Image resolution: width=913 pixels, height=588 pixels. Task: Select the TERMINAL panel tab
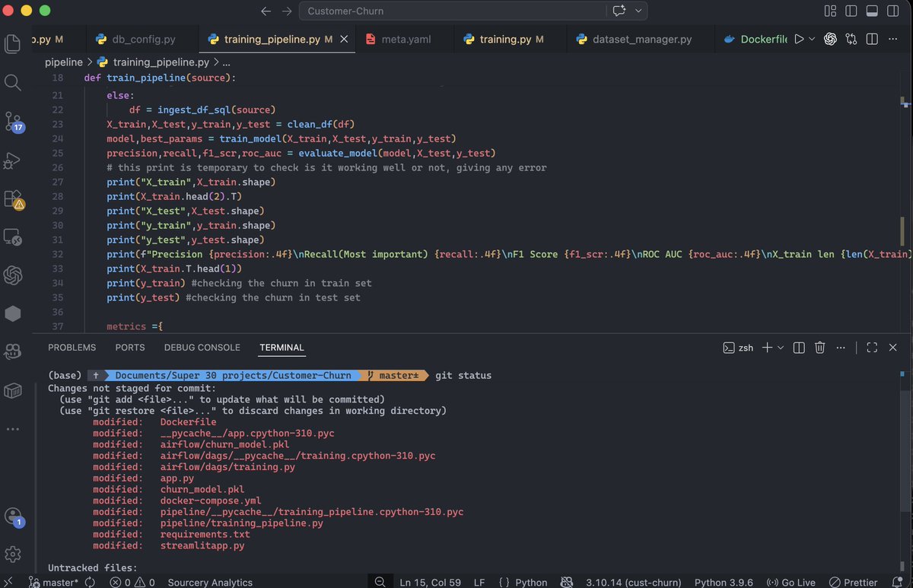[x=282, y=348]
